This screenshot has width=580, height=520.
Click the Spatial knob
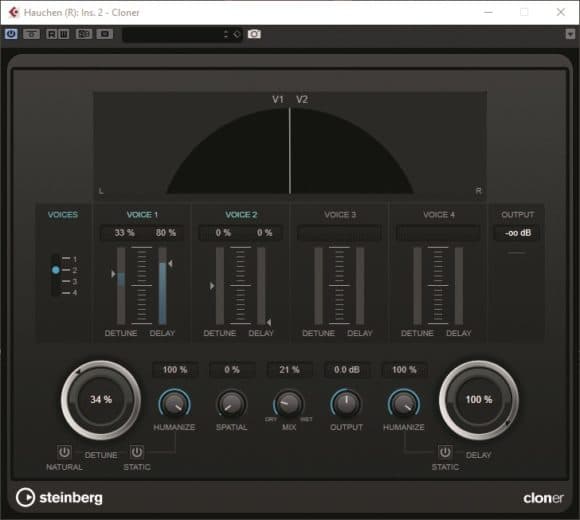(x=232, y=403)
